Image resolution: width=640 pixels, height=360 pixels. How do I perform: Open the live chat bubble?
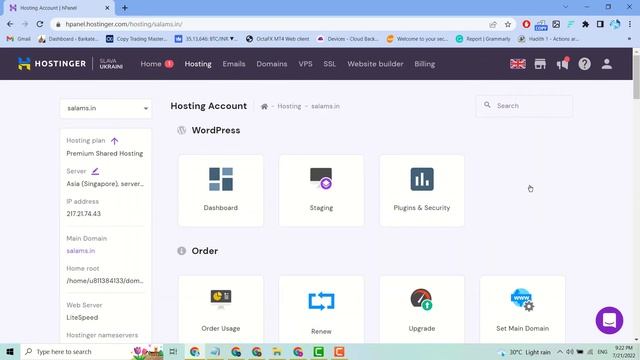(x=609, y=320)
